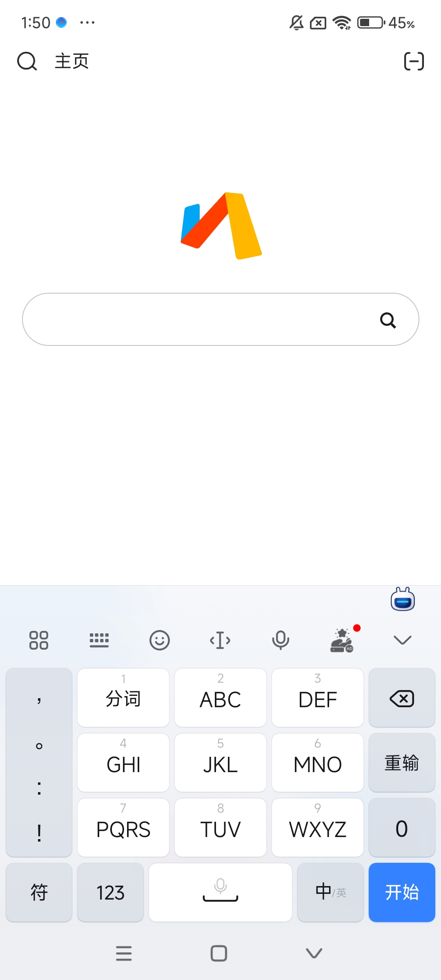Open the scan icon at top right
The width and height of the screenshot is (441, 980).
click(414, 62)
